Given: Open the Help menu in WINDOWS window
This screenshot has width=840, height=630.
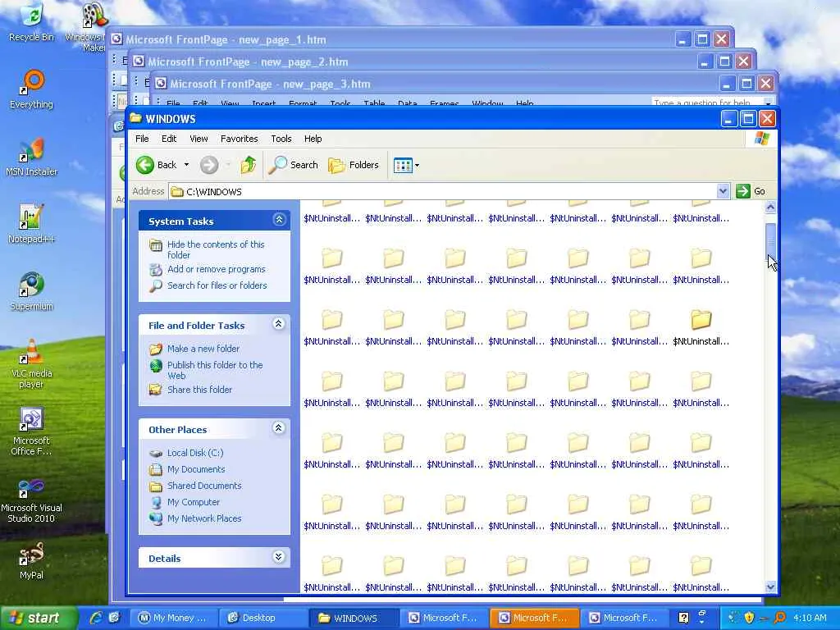Looking at the screenshot, I should click(313, 139).
